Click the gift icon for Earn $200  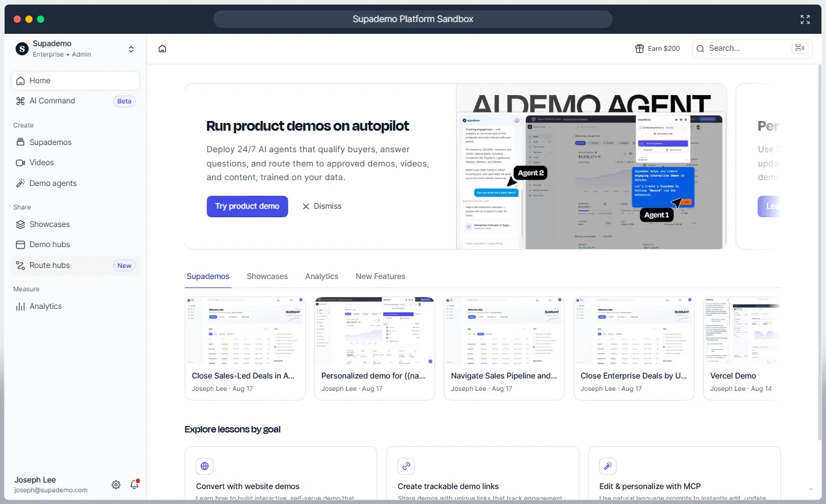(639, 48)
